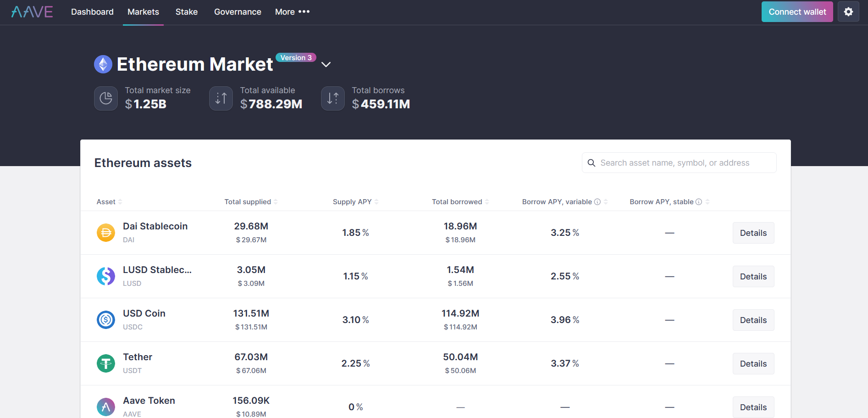The width and height of the screenshot is (868, 418).
Task: Sort by Supply APY column
Action: coord(356,202)
